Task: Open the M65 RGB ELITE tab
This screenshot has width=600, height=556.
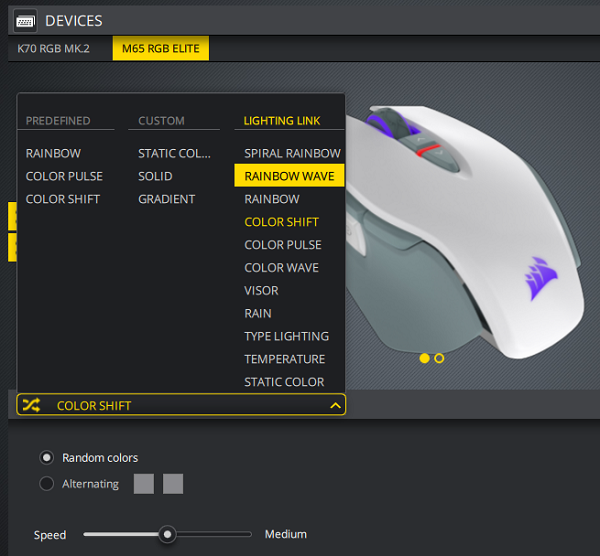Action: click(160, 49)
